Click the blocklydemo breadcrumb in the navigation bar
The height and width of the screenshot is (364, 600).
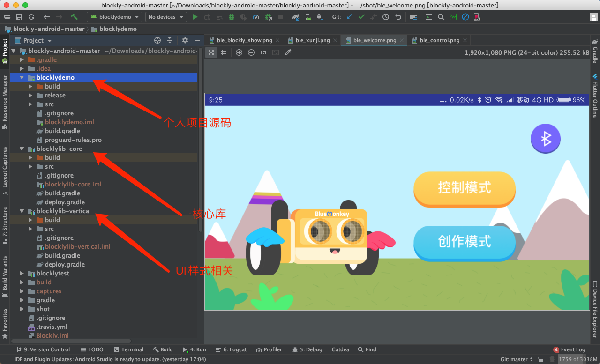(113, 29)
